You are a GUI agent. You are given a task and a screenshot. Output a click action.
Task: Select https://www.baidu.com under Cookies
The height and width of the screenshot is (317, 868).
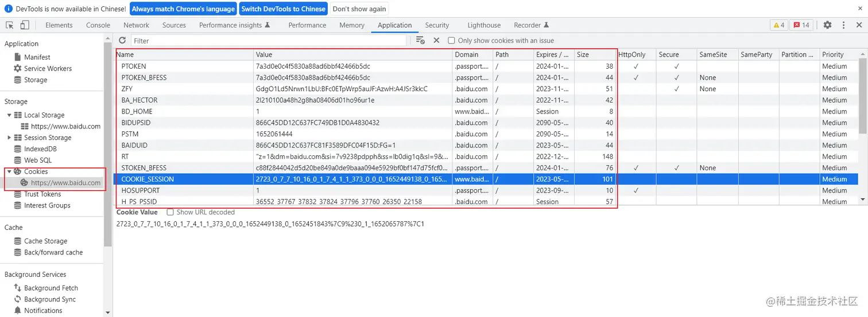(65, 183)
